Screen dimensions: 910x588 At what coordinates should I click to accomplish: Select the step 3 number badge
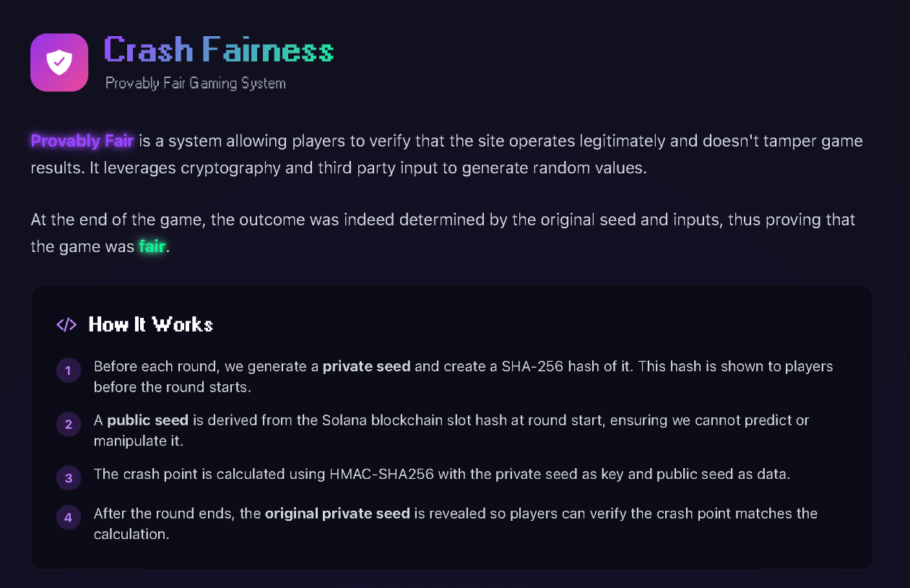pyautogui.click(x=69, y=477)
